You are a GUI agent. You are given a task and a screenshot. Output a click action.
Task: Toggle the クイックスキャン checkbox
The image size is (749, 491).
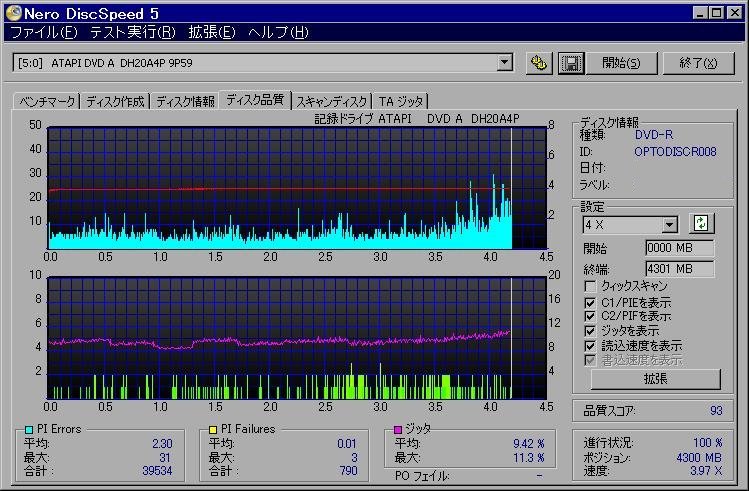590,286
